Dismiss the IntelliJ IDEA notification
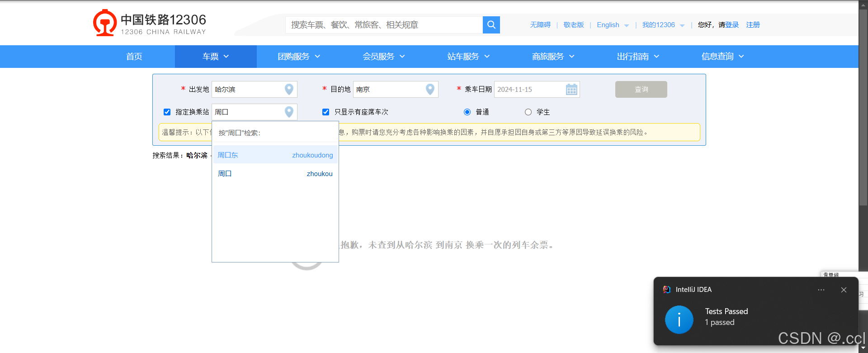868x353 pixels. [844, 290]
